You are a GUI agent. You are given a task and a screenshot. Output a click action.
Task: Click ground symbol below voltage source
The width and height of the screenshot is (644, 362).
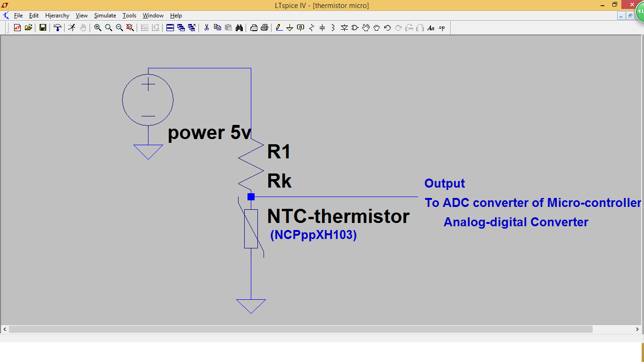[148, 152]
